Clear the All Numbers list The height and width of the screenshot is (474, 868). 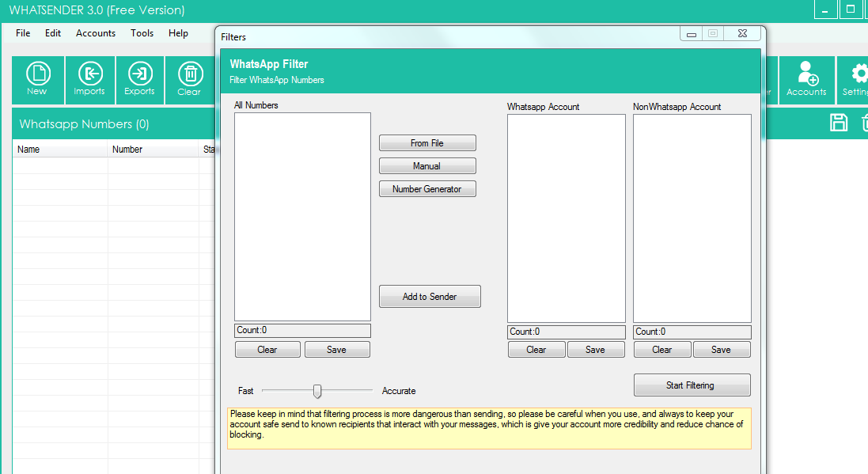[267, 350]
